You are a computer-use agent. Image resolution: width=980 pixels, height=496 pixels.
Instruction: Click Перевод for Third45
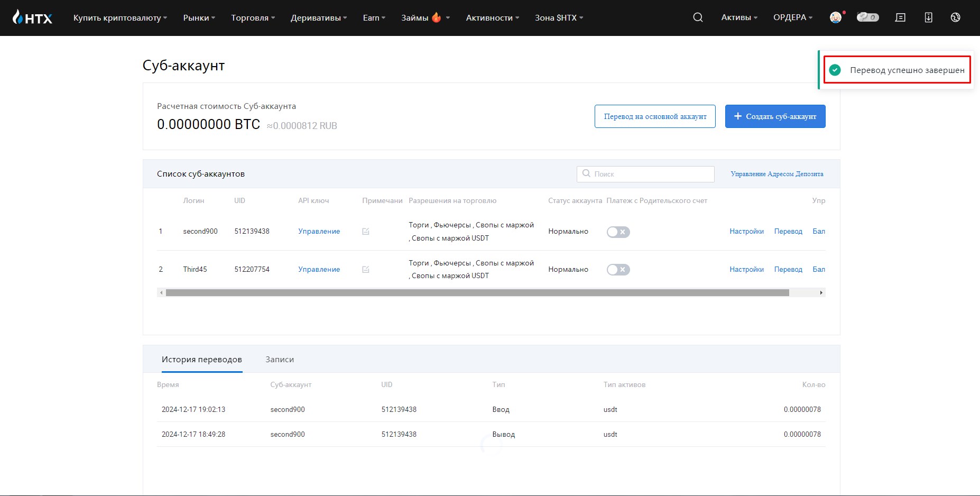(788, 269)
